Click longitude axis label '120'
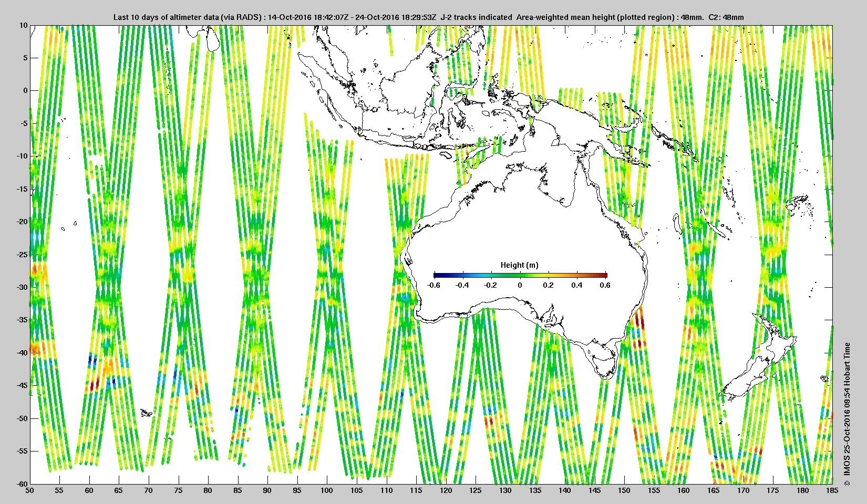 click(x=446, y=490)
